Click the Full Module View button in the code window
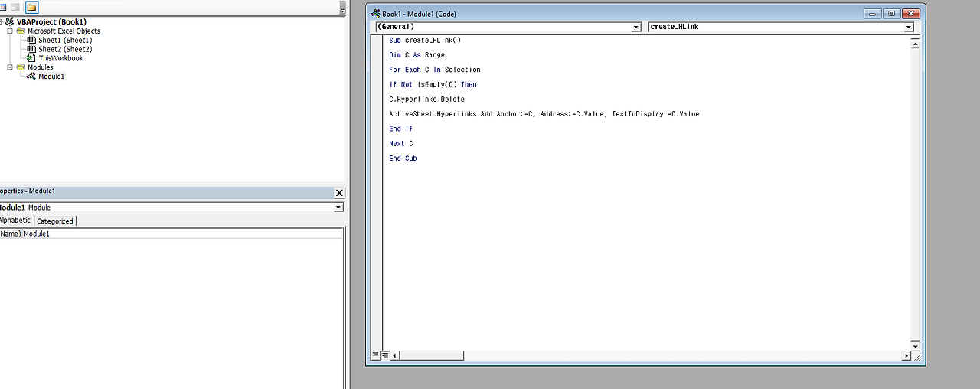This screenshot has height=389, width=980. tap(385, 355)
